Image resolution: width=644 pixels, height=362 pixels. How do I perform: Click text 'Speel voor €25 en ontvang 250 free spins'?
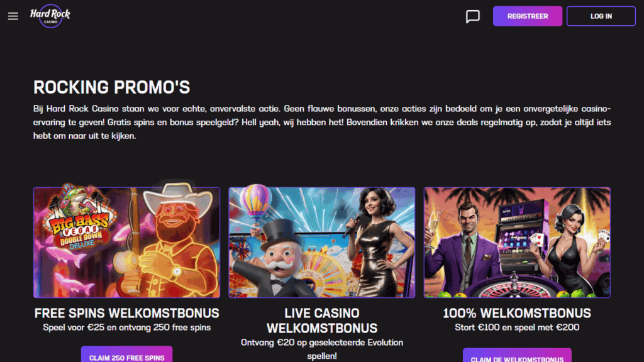(126, 327)
